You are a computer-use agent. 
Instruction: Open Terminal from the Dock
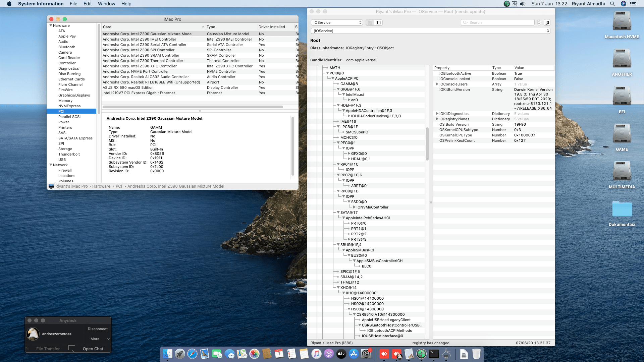coord(434,354)
